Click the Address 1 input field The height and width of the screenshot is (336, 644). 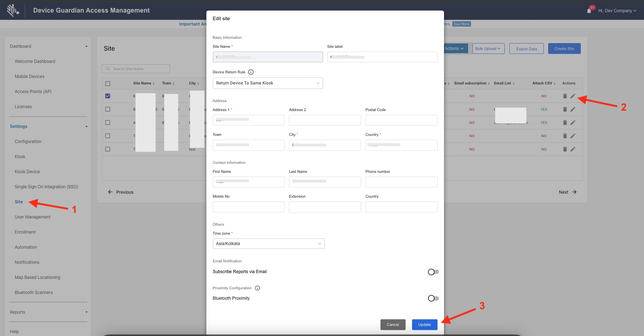tap(248, 120)
